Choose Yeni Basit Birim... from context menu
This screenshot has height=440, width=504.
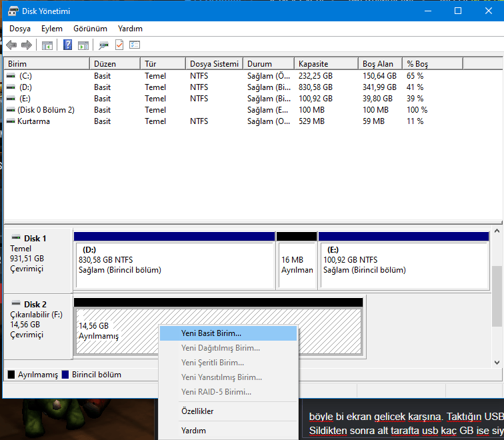[228, 333]
